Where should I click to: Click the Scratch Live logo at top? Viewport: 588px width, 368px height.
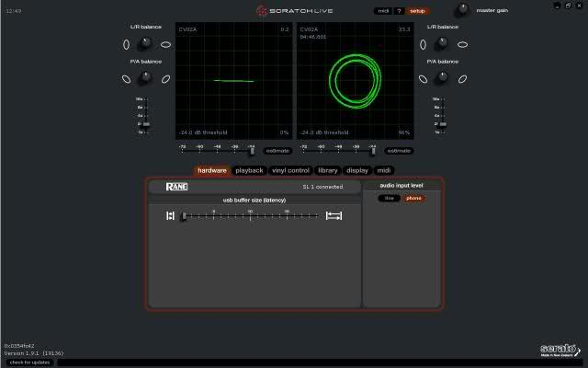click(294, 11)
